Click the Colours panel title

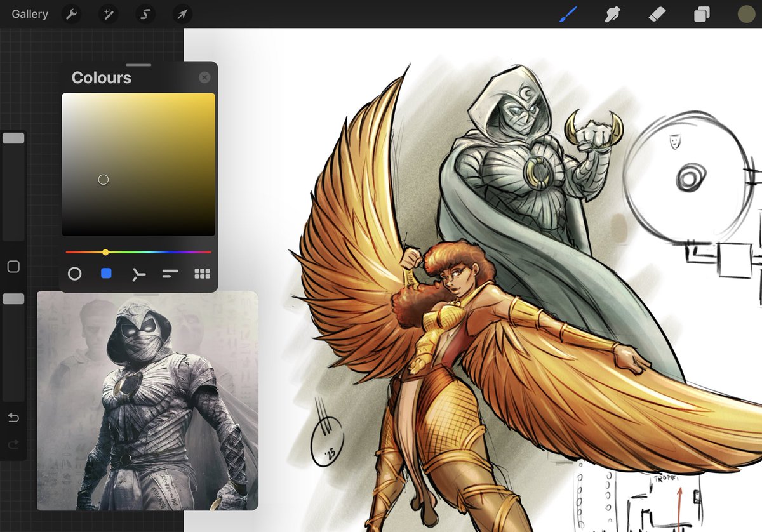click(101, 77)
